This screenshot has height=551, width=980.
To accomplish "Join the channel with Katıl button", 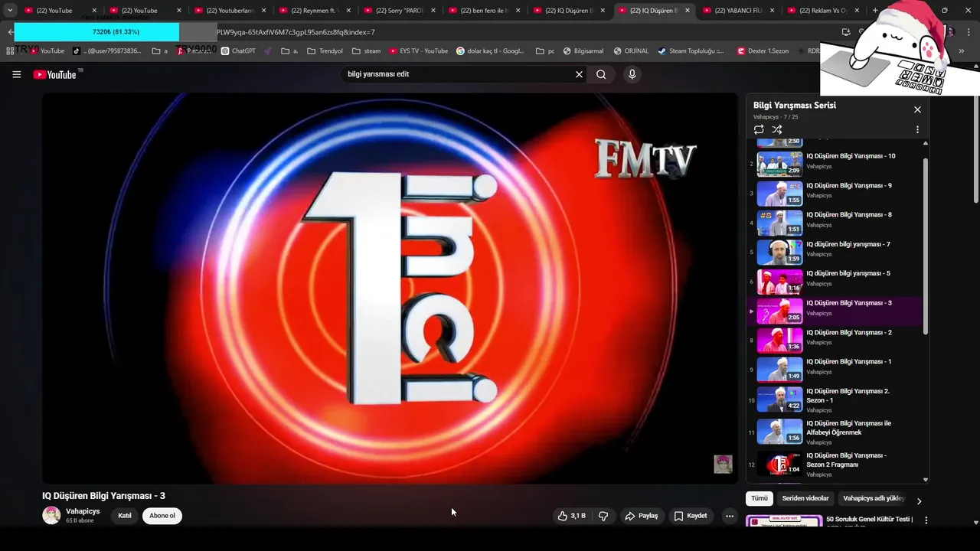I will tap(125, 516).
